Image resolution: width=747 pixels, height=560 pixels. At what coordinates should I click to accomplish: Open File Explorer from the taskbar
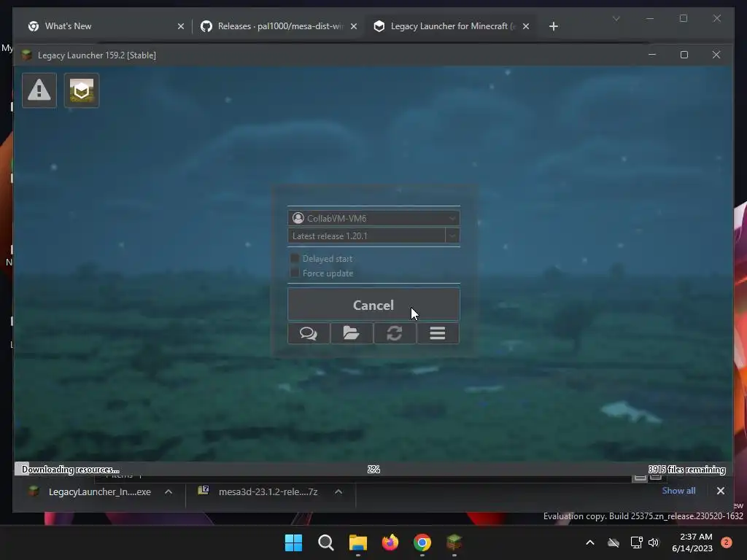click(357, 542)
